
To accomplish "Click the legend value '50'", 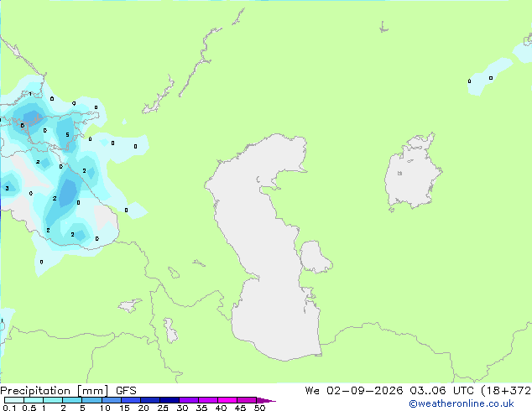I will point(259,408).
